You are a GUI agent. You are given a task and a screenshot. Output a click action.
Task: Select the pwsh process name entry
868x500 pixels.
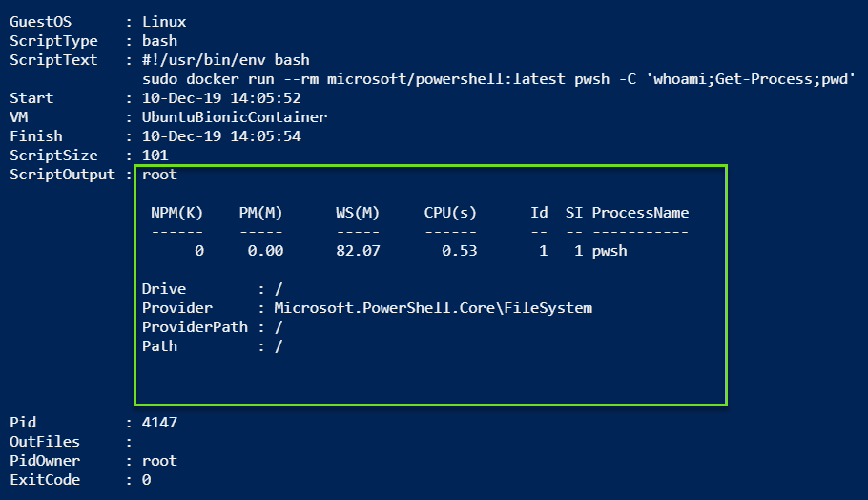coord(610,251)
